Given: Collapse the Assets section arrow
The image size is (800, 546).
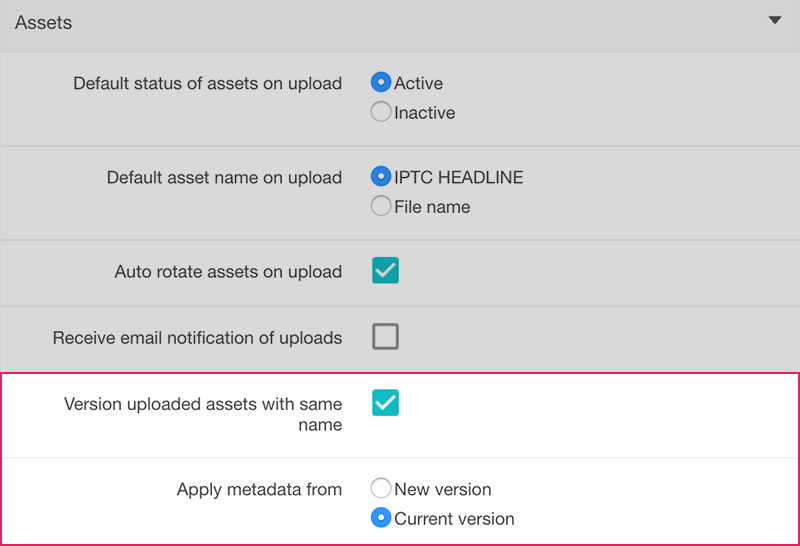Looking at the screenshot, I should pyautogui.click(x=774, y=20).
